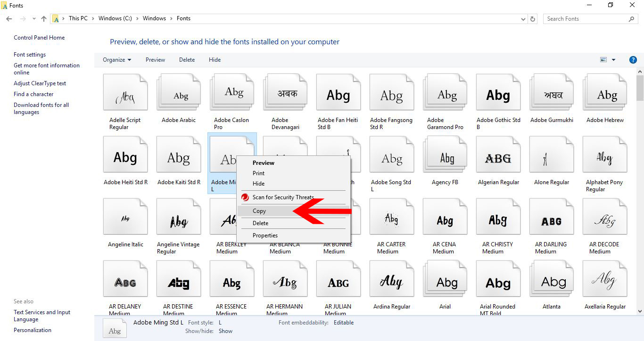The width and height of the screenshot is (644, 341).
Task: Click the refresh icon in the address bar
Action: [533, 18]
